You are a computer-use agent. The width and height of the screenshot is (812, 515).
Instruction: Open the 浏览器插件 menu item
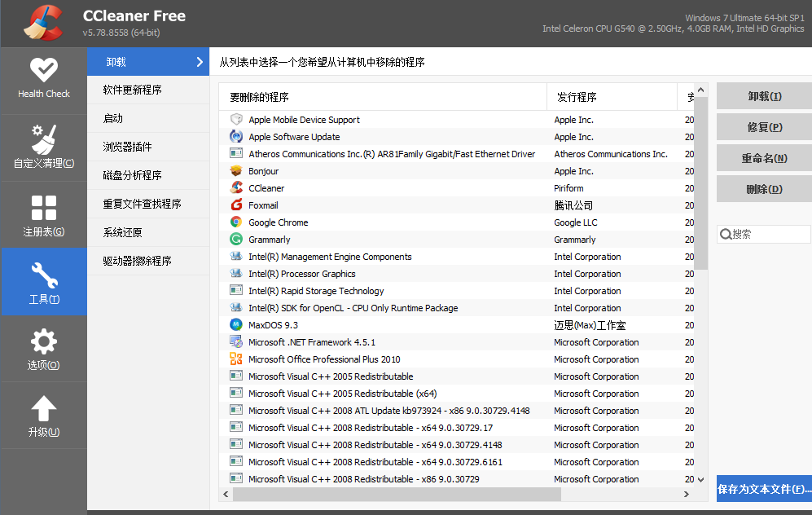click(128, 147)
